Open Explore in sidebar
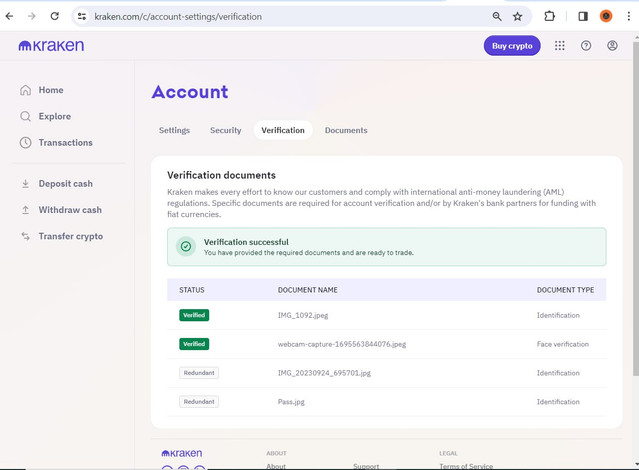The width and height of the screenshot is (639, 470). point(55,117)
